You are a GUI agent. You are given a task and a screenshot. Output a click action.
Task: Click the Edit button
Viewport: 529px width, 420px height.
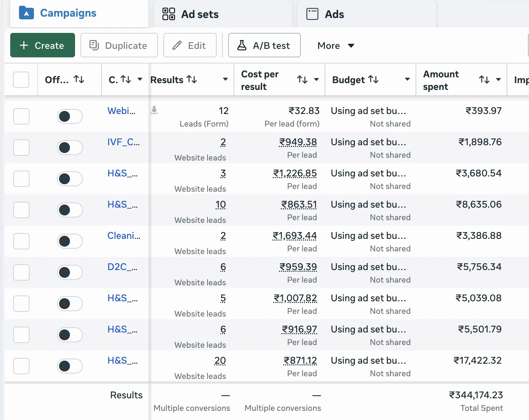click(x=190, y=45)
